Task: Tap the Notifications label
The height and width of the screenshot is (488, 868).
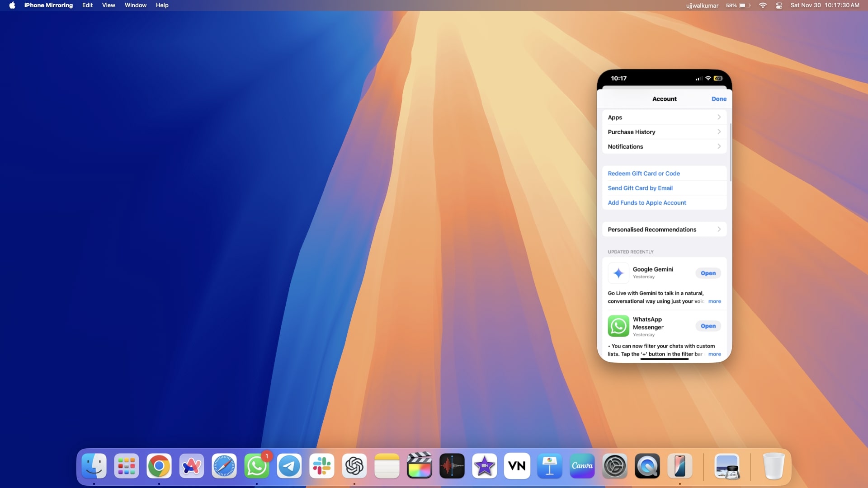Action: click(625, 146)
